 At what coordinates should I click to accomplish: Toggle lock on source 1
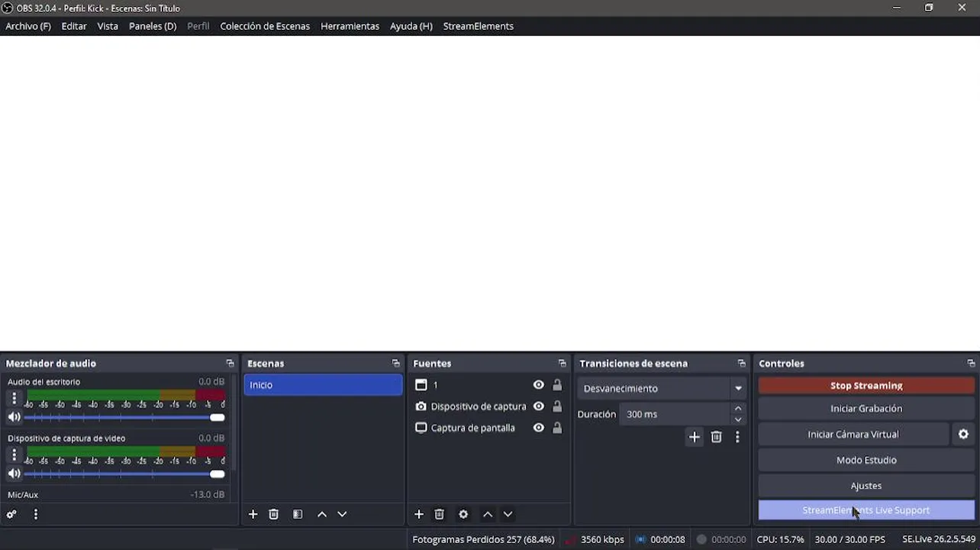557,385
